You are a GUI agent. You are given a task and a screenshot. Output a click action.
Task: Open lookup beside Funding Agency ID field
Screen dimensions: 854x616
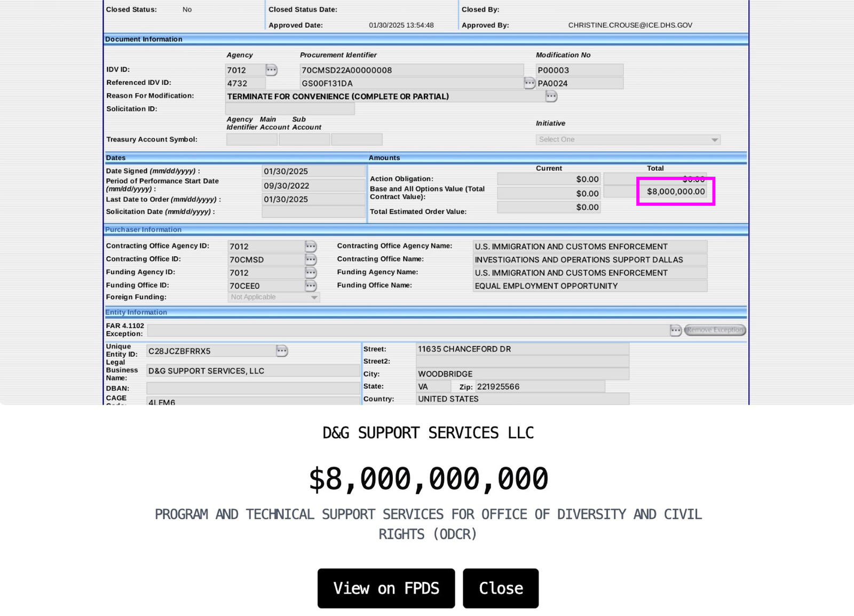coord(311,273)
